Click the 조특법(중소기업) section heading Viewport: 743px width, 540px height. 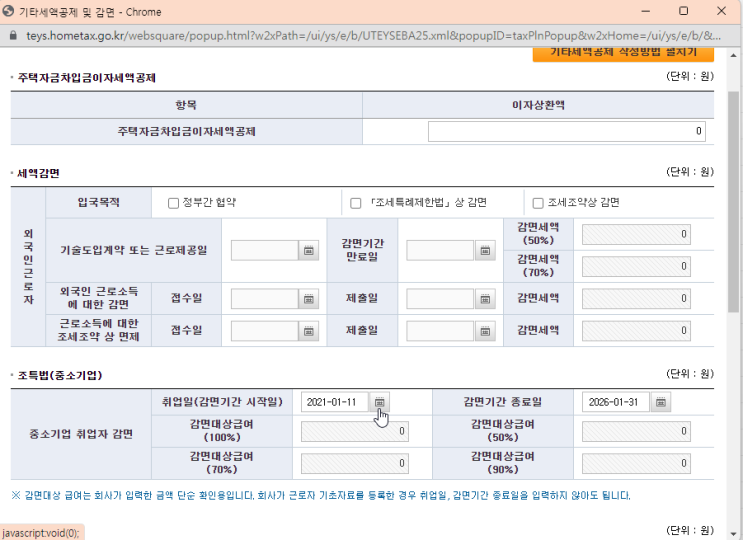click(60, 376)
